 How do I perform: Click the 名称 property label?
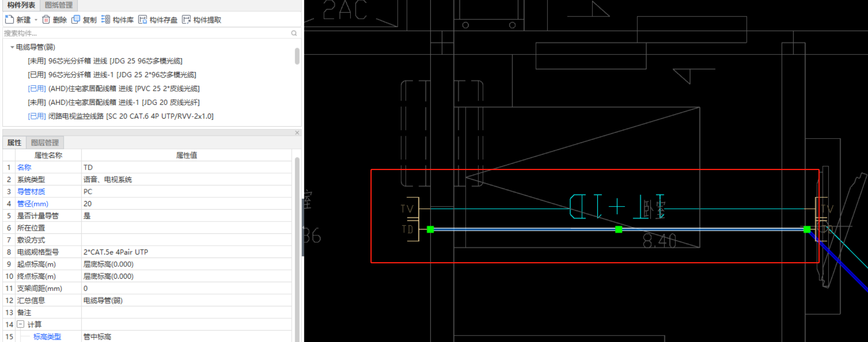pos(24,167)
